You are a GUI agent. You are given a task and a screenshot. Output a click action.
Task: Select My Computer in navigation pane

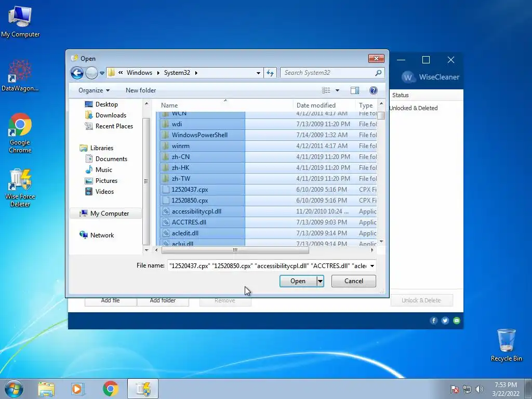105,214
